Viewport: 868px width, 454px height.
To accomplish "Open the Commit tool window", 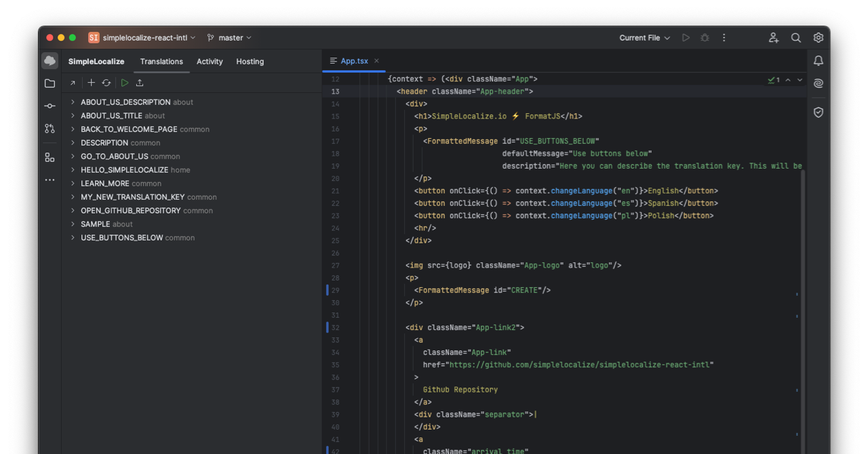I will point(50,106).
